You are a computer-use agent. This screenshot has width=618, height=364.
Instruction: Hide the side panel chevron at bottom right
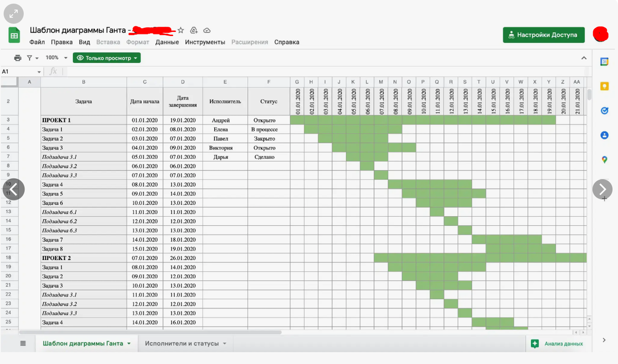pyautogui.click(x=604, y=340)
